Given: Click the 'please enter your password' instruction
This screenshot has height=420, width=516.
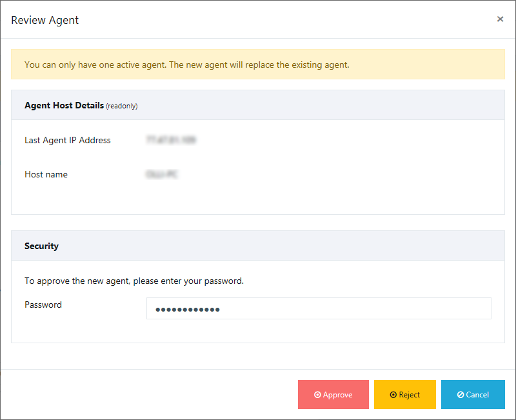Looking at the screenshot, I should point(134,281).
